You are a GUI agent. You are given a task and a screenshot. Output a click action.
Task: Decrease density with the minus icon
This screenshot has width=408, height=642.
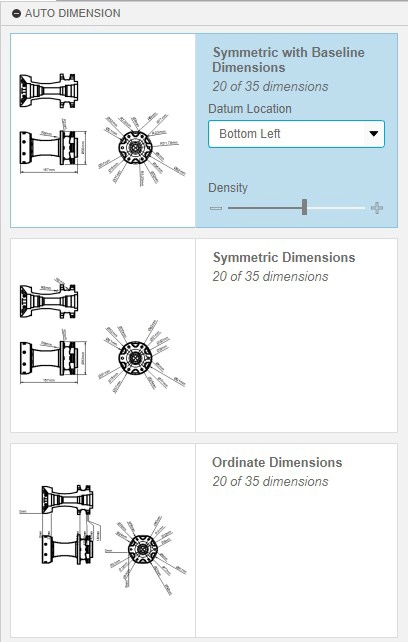click(x=216, y=208)
